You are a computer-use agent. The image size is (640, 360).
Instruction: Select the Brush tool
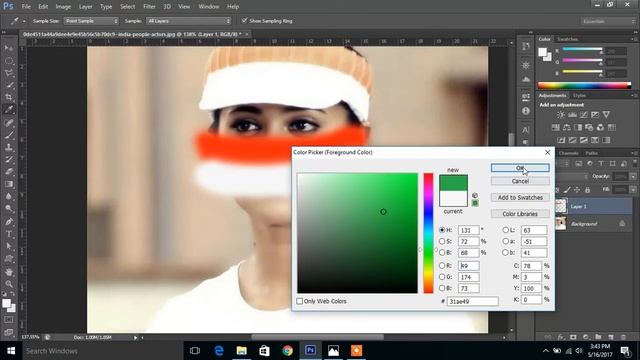pos(9,135)
